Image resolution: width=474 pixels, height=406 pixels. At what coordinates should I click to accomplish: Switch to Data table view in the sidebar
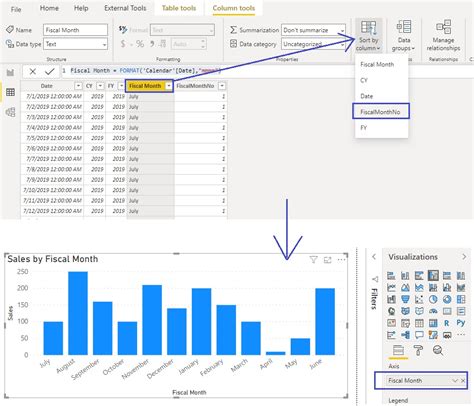coord(10,92)
